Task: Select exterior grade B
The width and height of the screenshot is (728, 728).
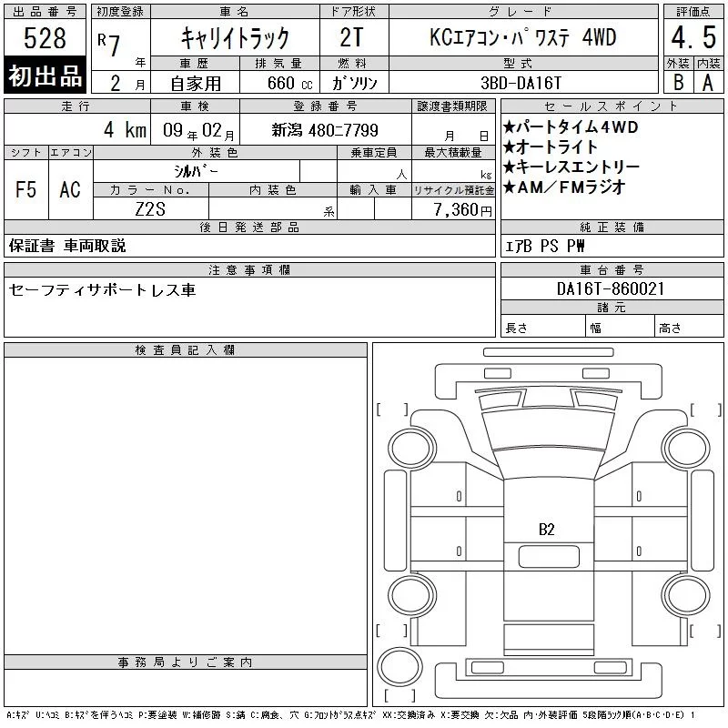Action: tap(678, 83)
